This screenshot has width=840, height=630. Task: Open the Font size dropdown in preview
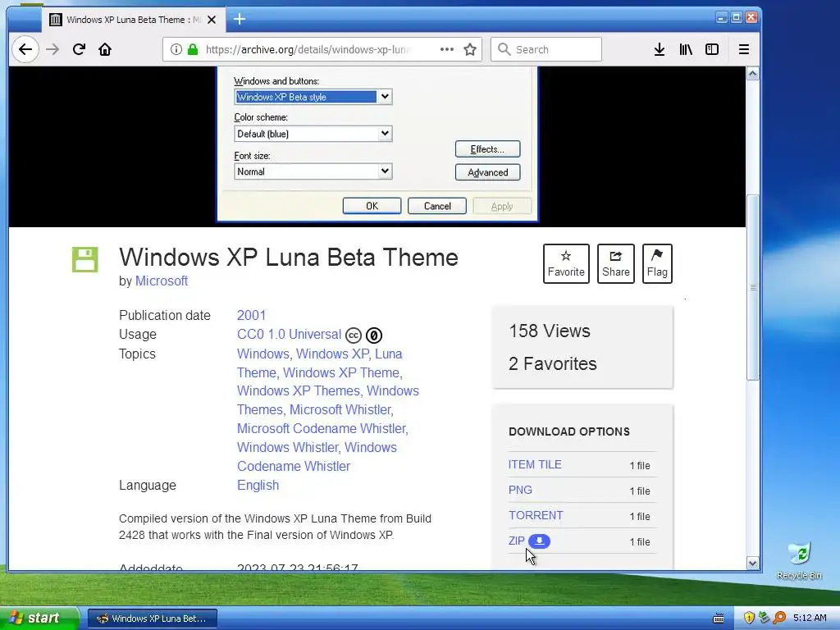pos(385,171)
